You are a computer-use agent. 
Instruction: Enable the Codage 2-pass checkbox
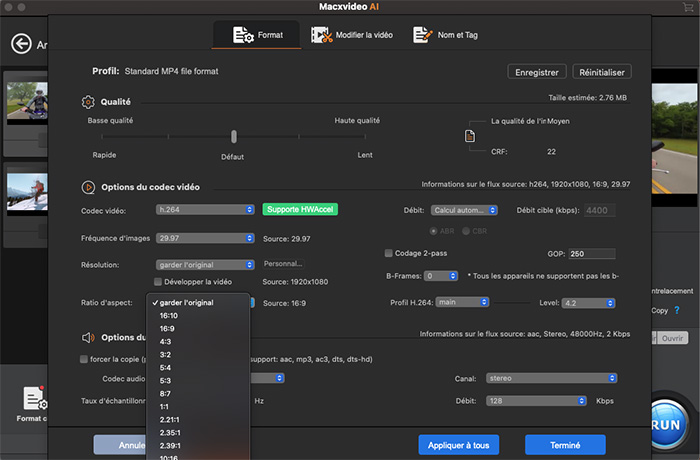tap(388, 253)
